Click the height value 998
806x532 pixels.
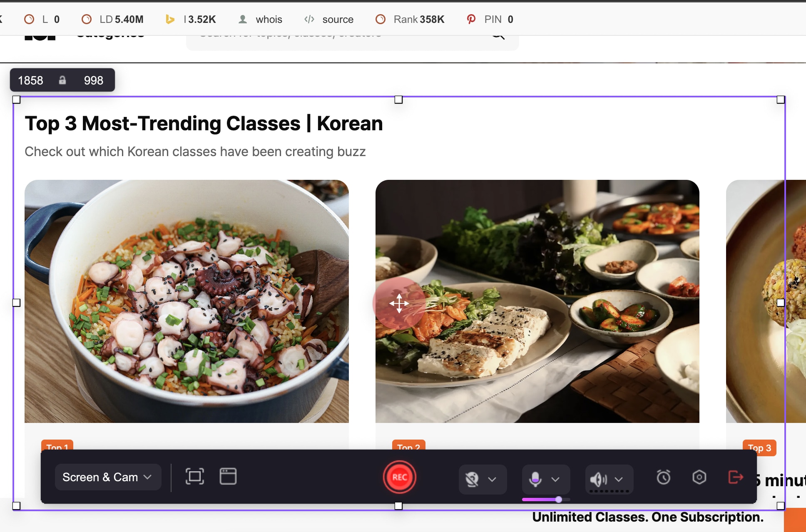94,80
